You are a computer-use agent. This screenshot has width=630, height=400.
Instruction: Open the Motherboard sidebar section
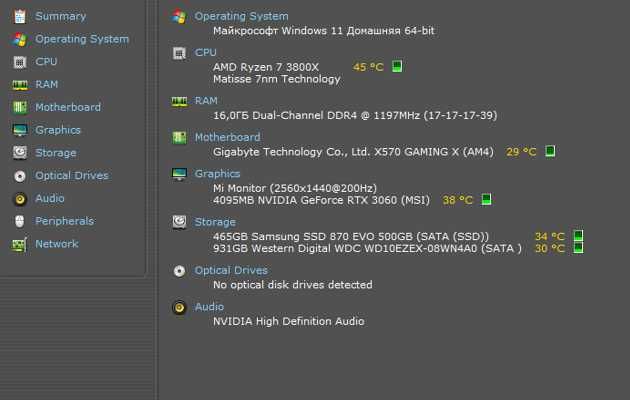point(68,107)
